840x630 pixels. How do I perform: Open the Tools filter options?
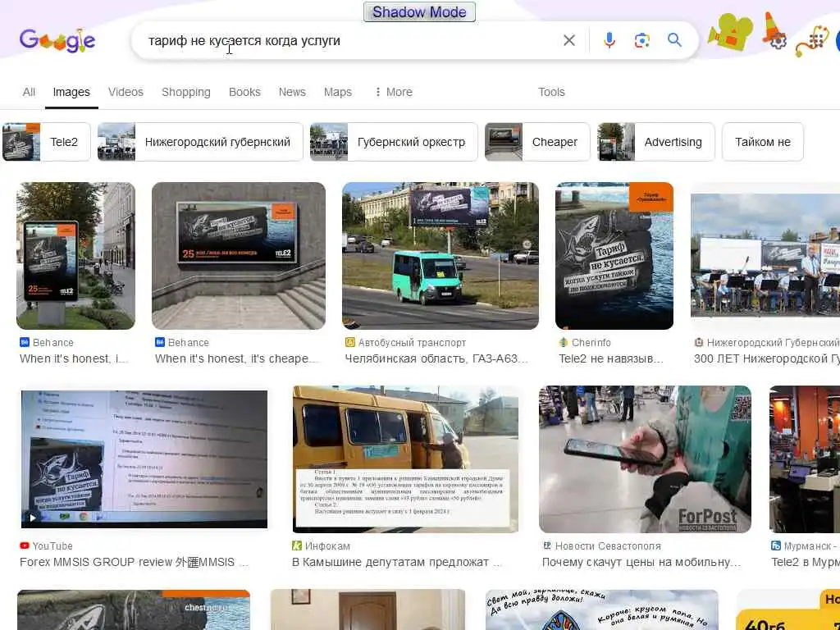pyautogui.click(x=551, y=92)
